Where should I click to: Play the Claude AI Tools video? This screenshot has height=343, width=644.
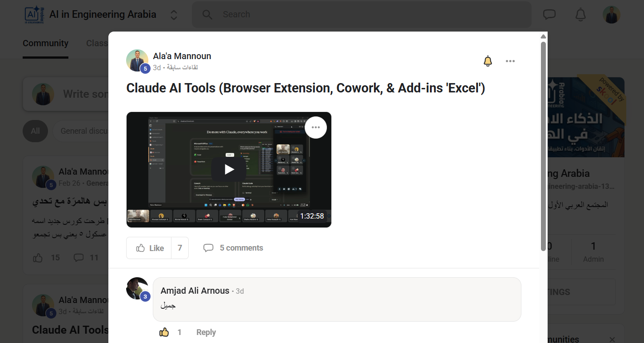229,169
